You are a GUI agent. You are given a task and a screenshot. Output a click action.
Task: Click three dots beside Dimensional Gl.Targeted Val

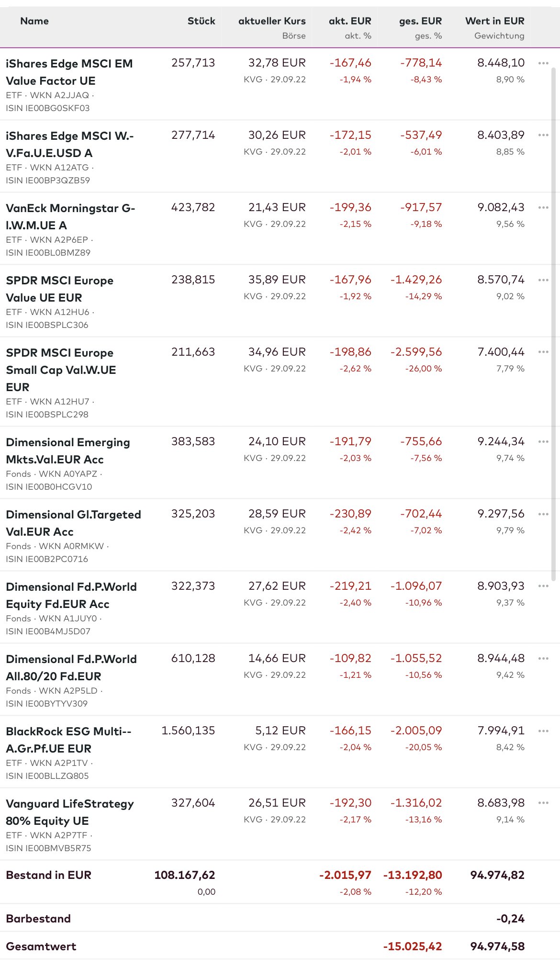(543, 514)
